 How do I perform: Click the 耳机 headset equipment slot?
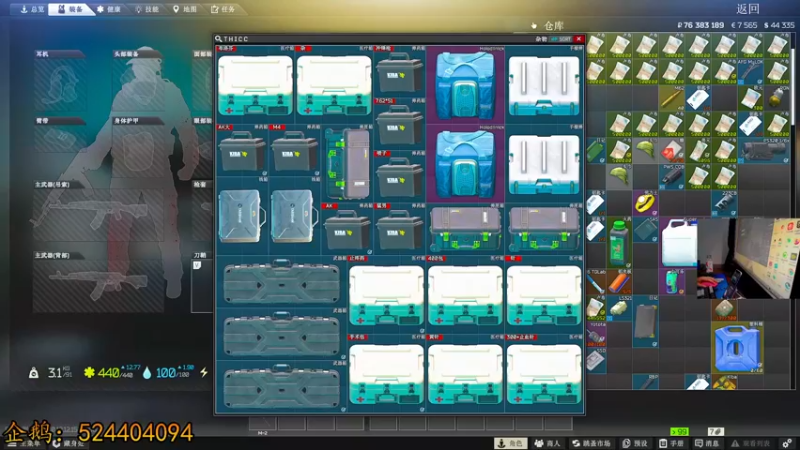(x=60, y=80)
